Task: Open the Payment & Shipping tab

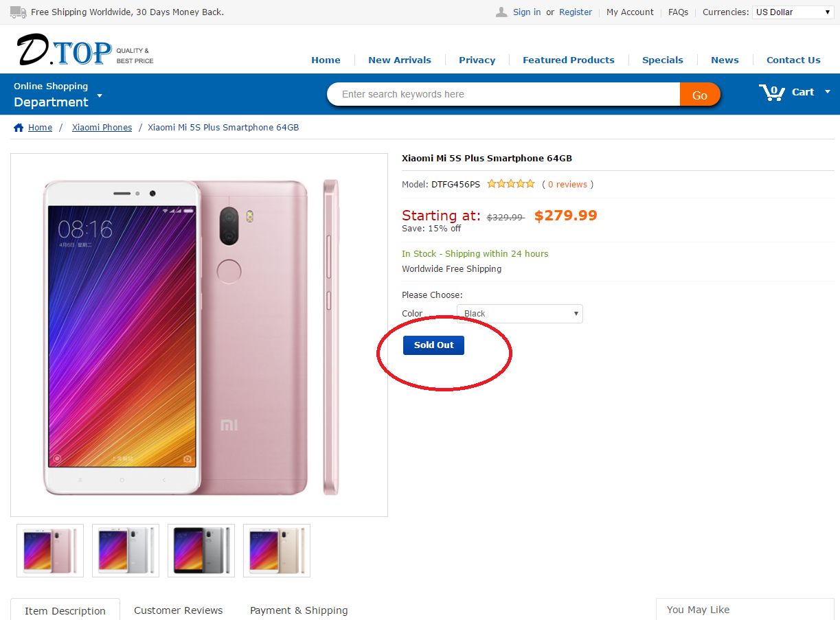Action: point(299,610)
